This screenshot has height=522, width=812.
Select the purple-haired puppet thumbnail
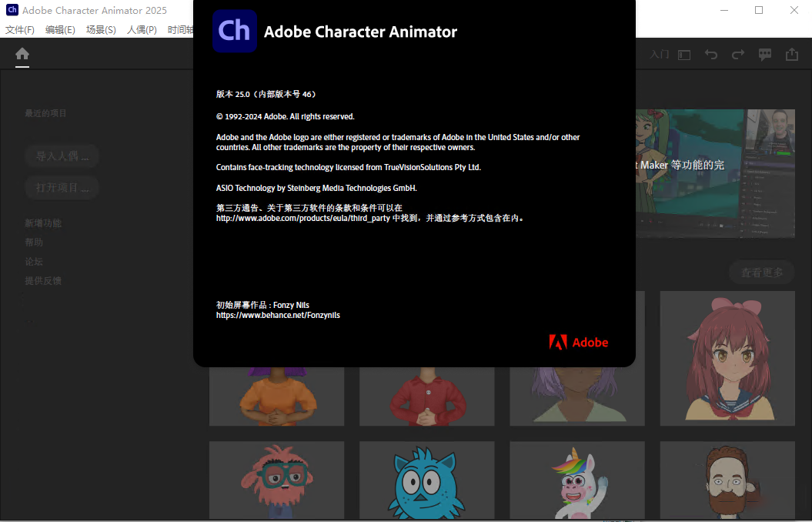pos(577,397)
